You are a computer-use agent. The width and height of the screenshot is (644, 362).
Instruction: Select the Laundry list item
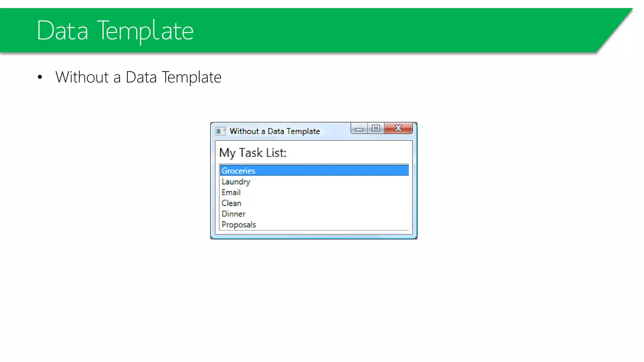(314, 182)
